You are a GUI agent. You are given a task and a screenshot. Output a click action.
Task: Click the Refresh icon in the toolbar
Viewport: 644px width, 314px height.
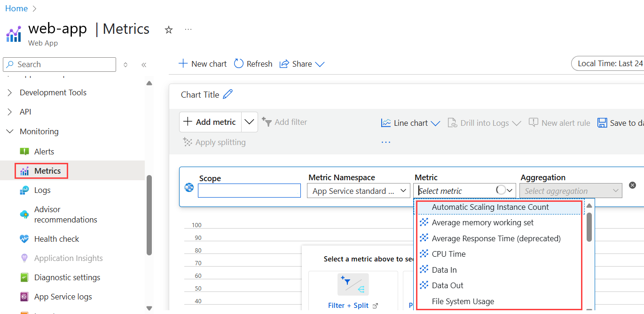239,64
